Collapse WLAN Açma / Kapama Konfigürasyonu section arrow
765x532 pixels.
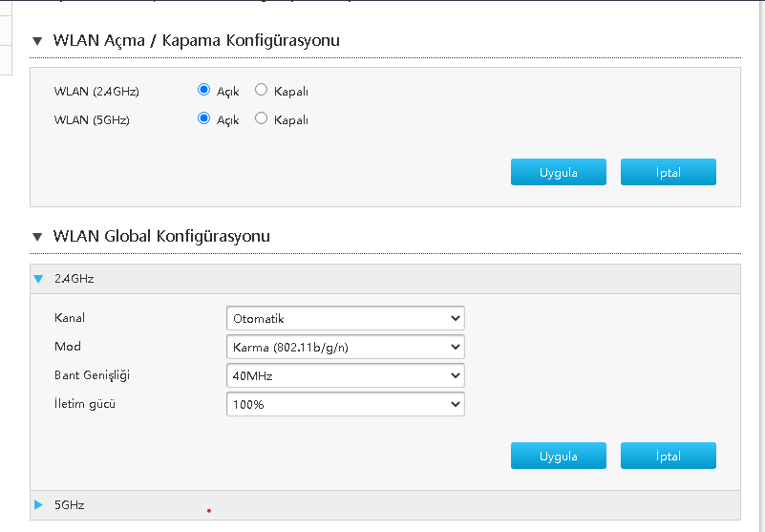[x=38, y=41]
